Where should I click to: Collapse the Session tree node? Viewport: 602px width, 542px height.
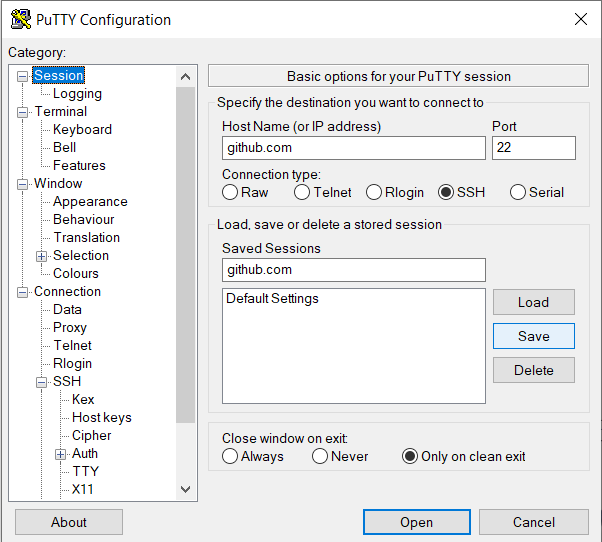(22, 76)
